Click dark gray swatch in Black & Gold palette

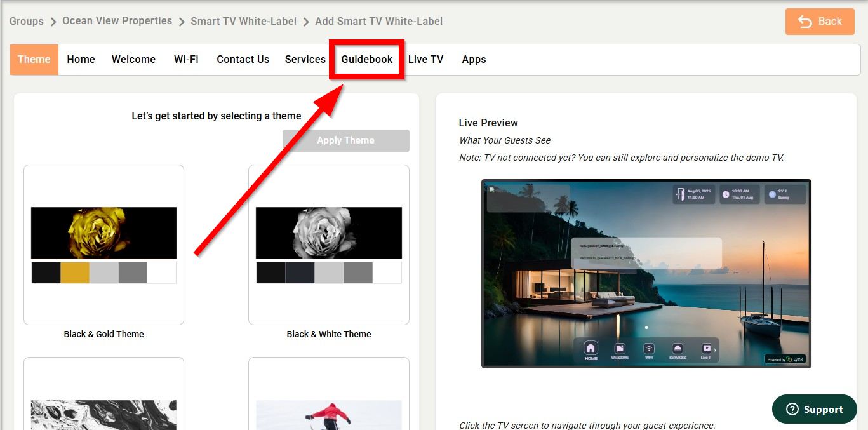tap(133, 272)
